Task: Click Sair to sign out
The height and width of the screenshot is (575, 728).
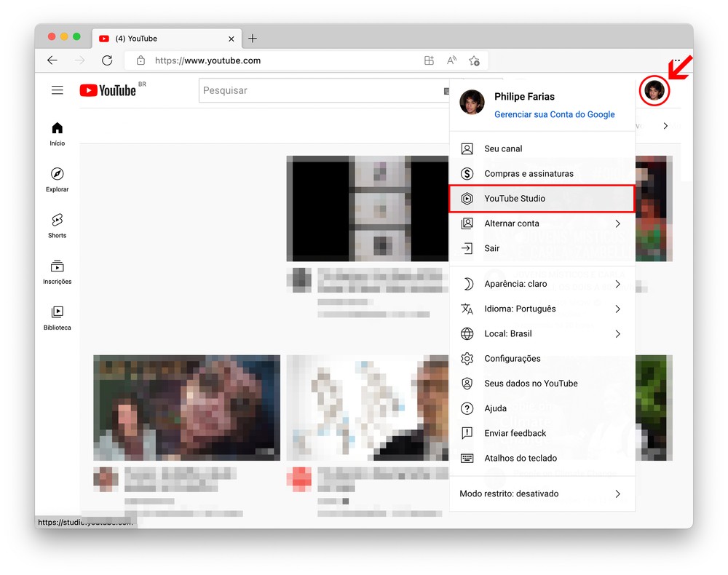Action: tap(492, 248)
